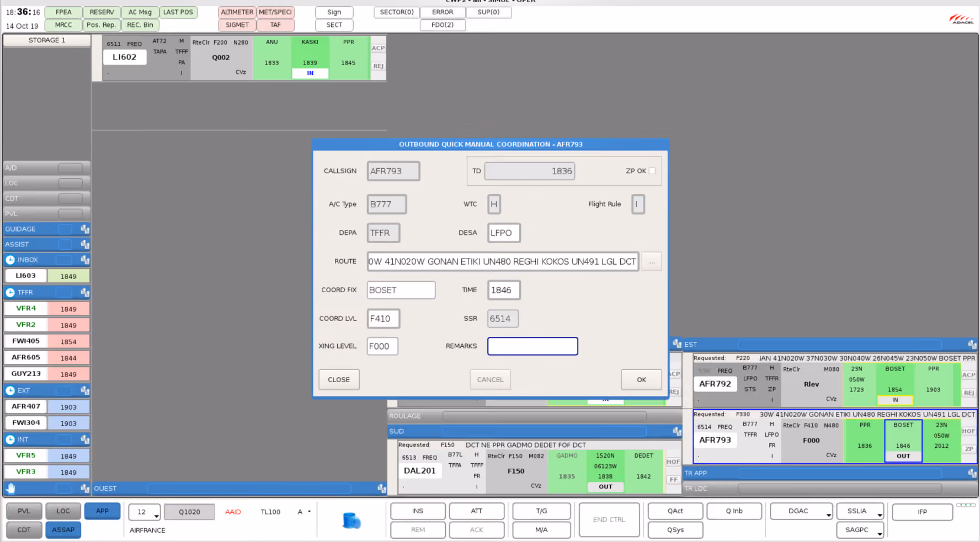The height and width of the screenshot is (542, 980).
Task: Toggle the rounded box on A/D bar
Action: pyautogui.click(x=71, y=168)
